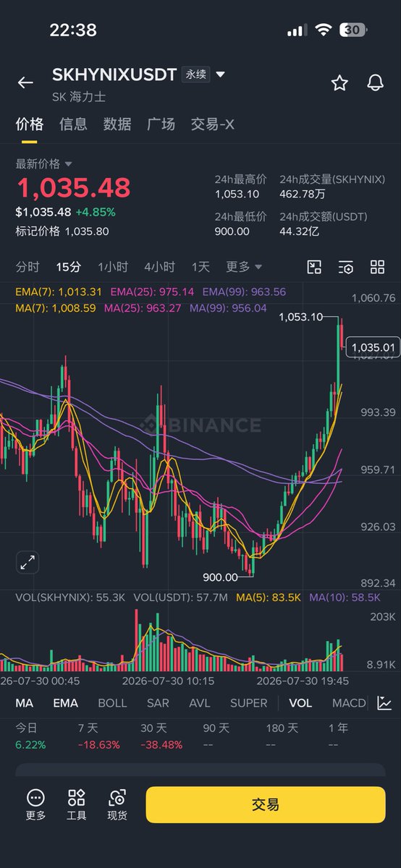Tap the 24h成交额 value 44.32亿
The width and height of the screenshot is (401, 868).
coord(300,231)
